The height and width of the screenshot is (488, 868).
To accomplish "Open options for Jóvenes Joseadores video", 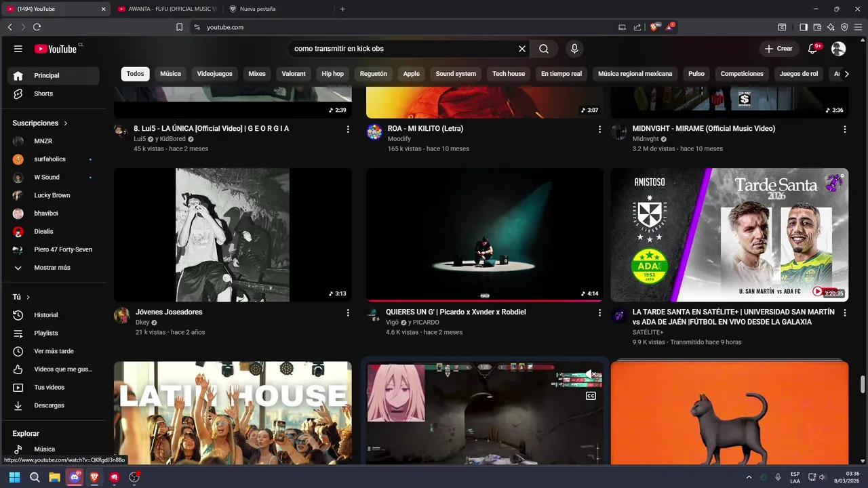I will (x=348, y=312).
